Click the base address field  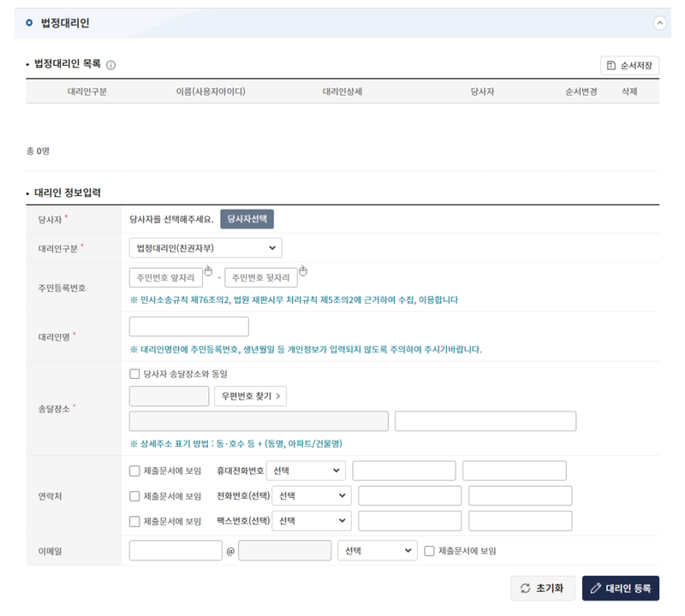click(x=259, y=421)
